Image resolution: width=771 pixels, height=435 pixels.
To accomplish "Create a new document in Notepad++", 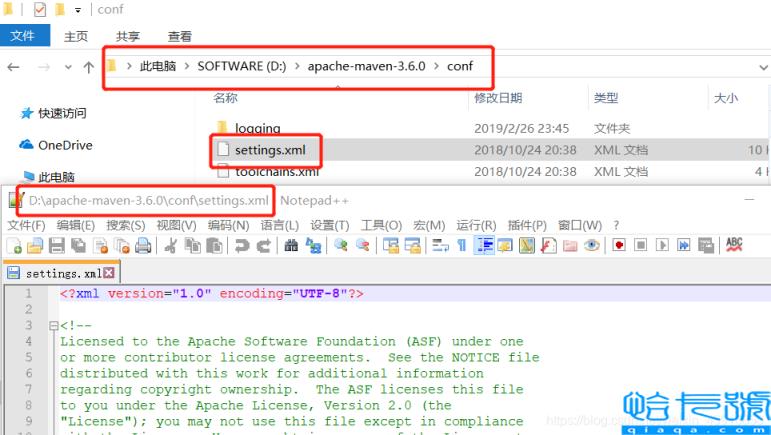I will 14,245.
